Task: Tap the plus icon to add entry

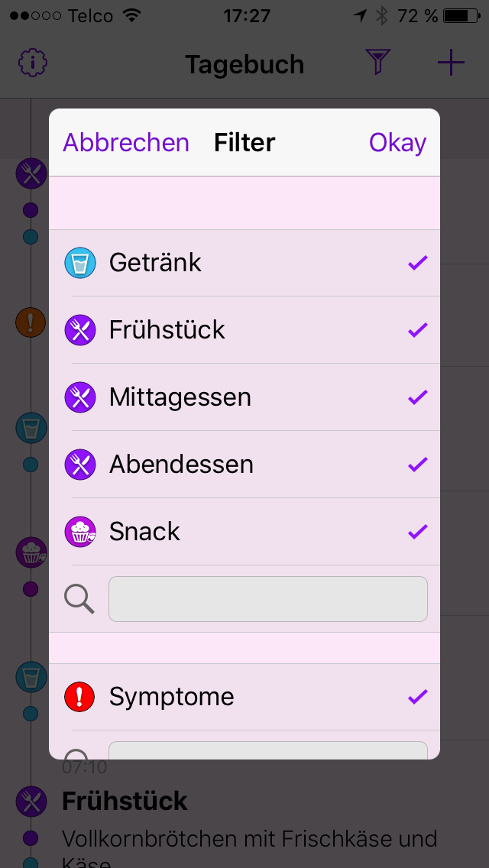Action: (451, 63)
